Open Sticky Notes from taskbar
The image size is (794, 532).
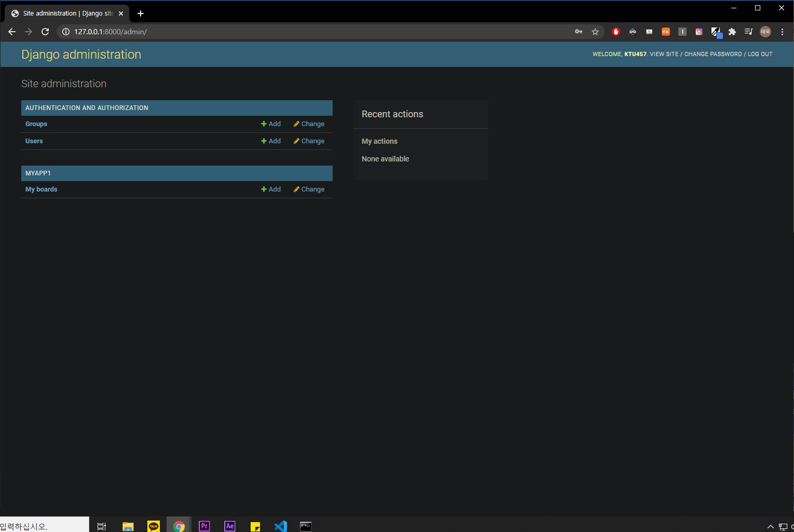click(255, 526)
